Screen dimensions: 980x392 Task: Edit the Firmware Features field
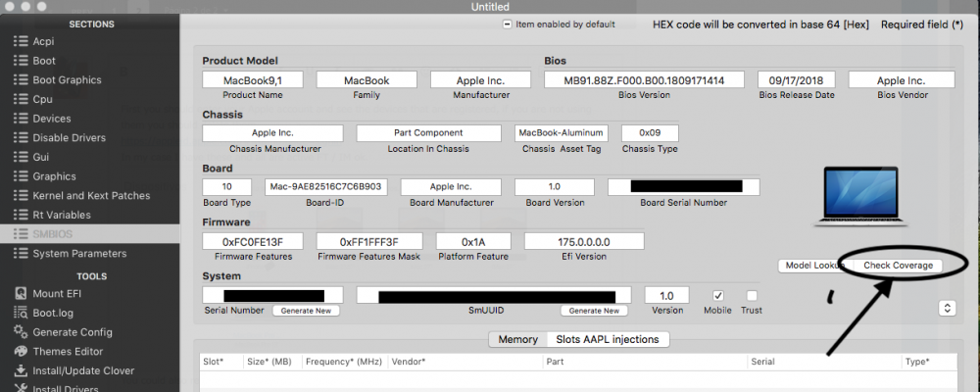(253, 241)
